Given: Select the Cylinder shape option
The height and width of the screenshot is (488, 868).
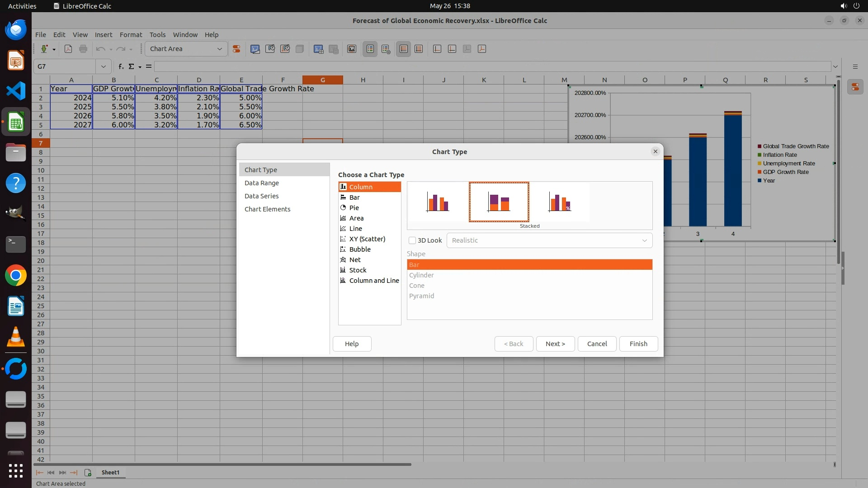Looking at the screenshot, I should coord(421,275).
